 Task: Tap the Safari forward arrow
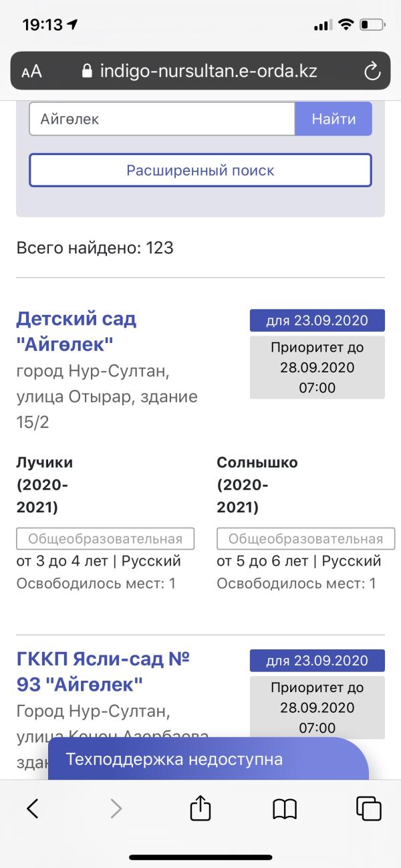point(116,809)
